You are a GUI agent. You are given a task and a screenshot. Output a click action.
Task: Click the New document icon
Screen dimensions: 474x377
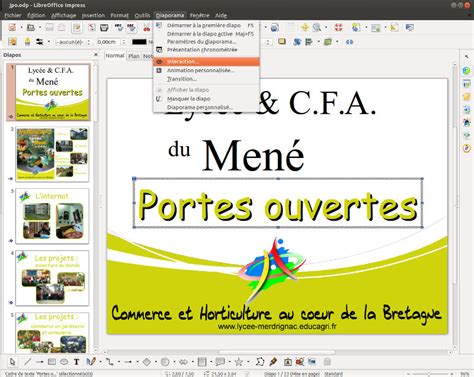coord(12,28)
